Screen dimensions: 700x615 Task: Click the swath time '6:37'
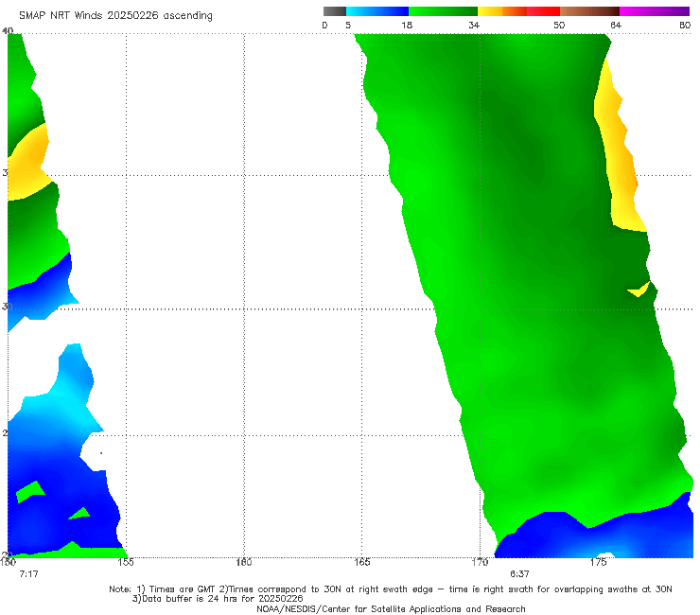click(519, 574)
